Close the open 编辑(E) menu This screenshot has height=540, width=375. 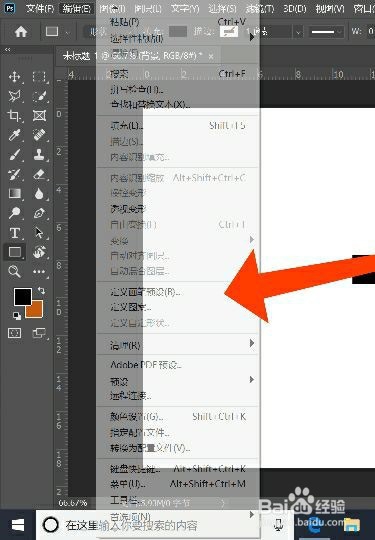pyautogui.click(x=76, y=8)
